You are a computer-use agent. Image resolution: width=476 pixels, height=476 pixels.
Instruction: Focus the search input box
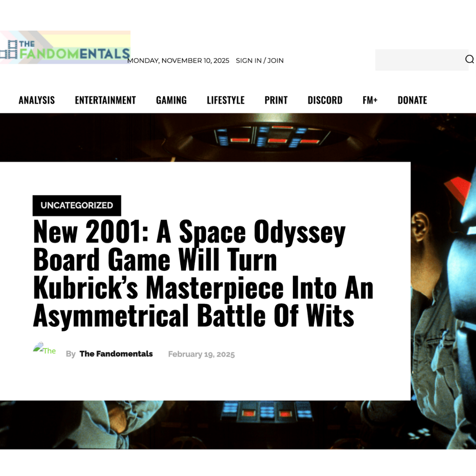point(418,59)
